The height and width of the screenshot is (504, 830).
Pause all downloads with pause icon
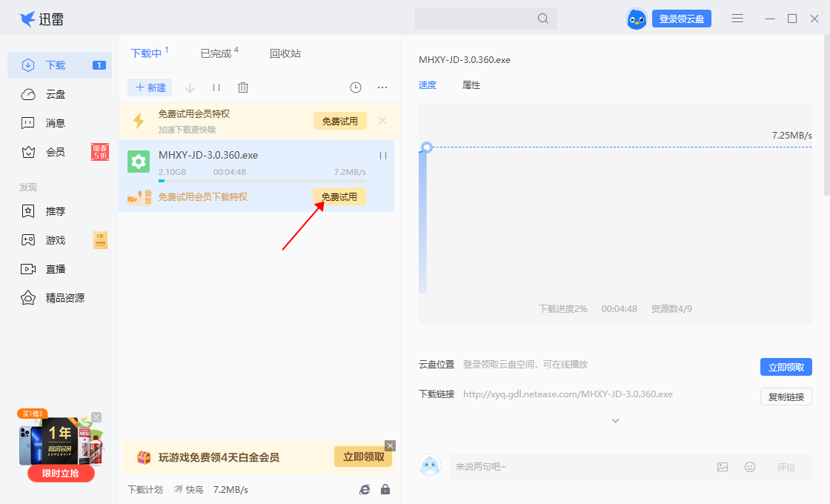point(216,87)
